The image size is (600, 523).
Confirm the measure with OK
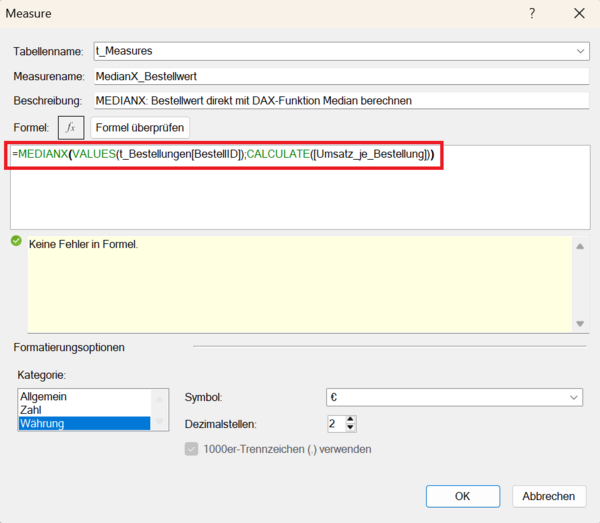[462, 496]
